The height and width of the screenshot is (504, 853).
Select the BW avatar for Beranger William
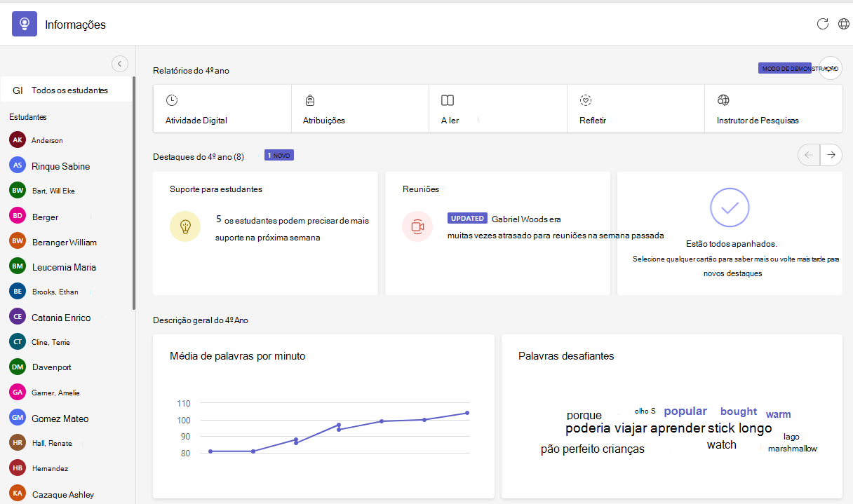(x=18, y=241)
